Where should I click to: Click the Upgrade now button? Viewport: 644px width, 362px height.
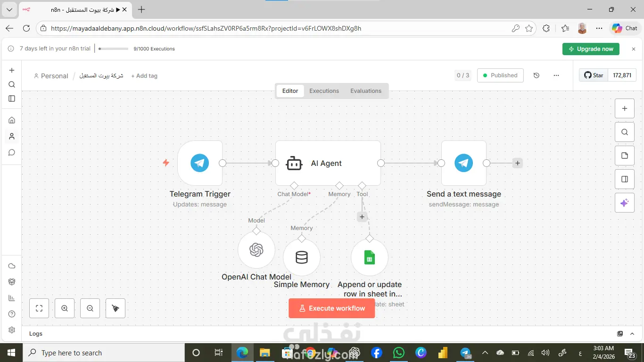click(x=591, y=49)
